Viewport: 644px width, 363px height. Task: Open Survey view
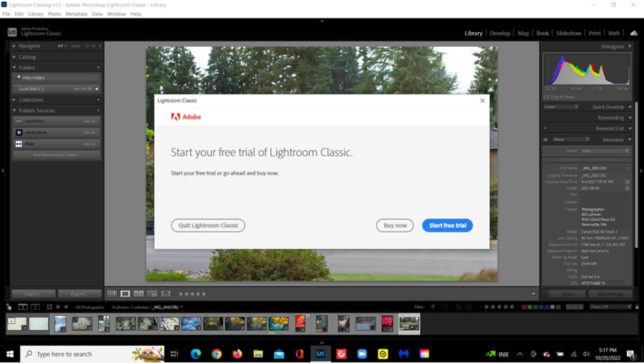(152, 293)
